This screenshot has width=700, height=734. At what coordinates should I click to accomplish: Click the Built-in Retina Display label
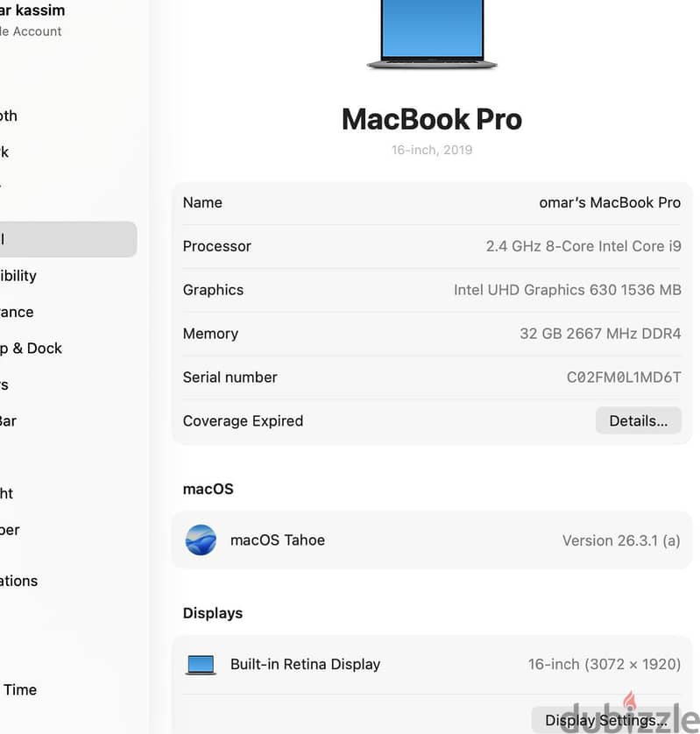[305, 664]
